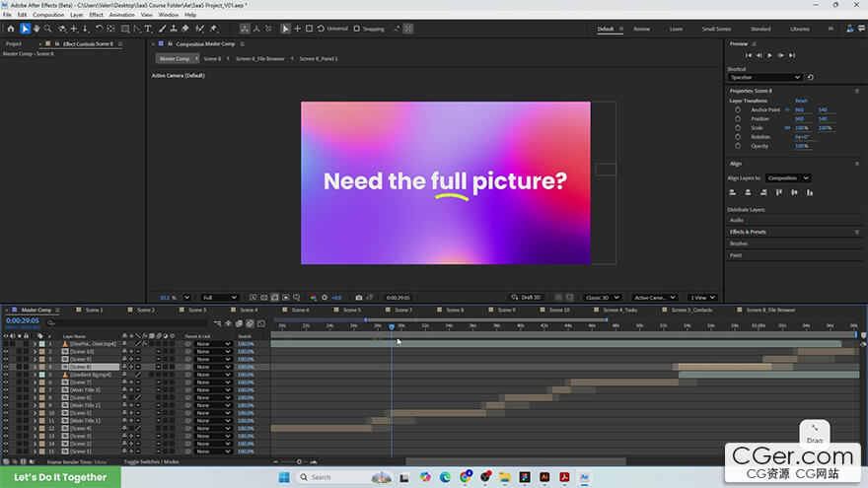Viewport: 868px width, 488px height.
Task: Hide the Gradient Bg.mp4 layer eye
Action: 6,375
